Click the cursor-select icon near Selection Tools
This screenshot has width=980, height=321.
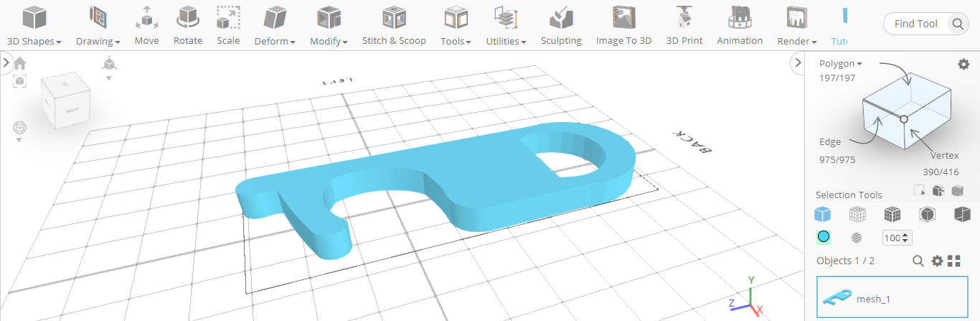point(919,190)
